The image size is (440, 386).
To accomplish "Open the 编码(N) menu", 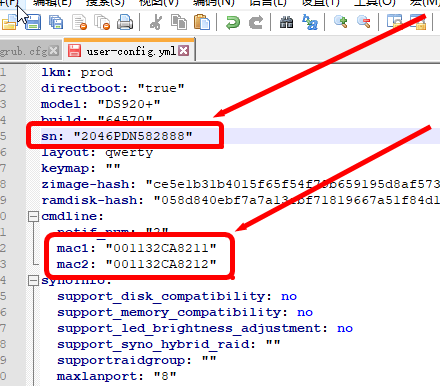I will pyautogui.click(x=213, y=3).
